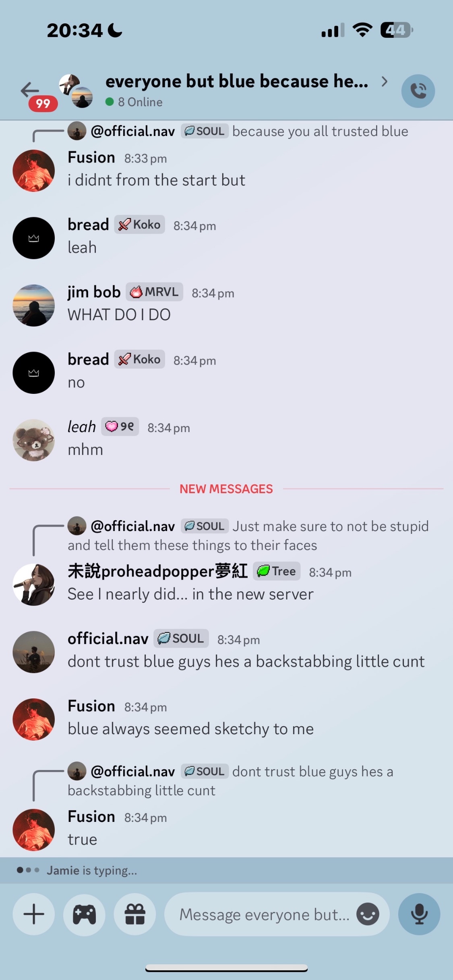Tap the gift icon button

coord(135,914)
